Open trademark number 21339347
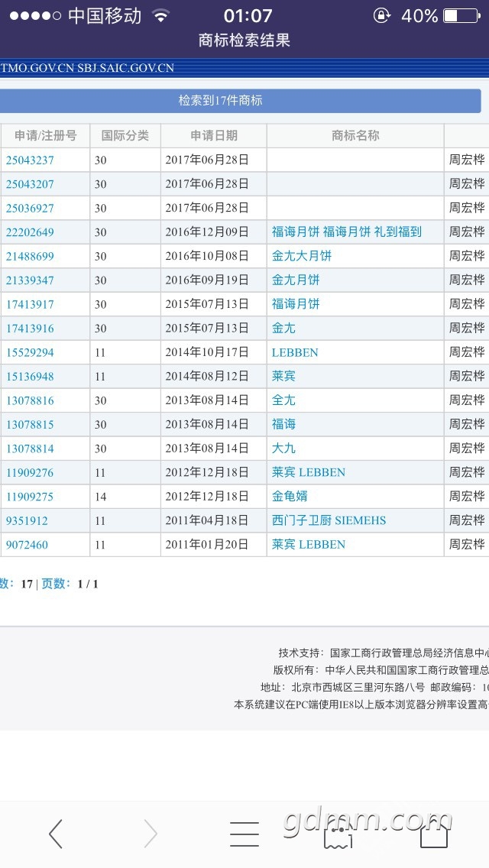 click(x=30, y=280)
